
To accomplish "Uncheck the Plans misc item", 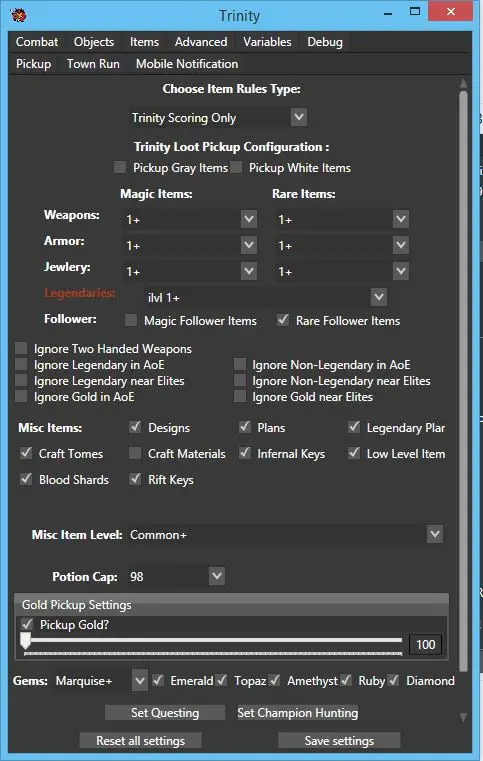I will click(245, 427).
